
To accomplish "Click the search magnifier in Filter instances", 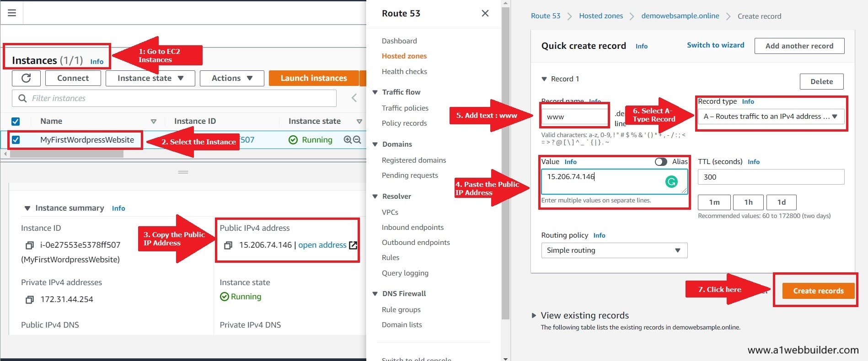I will tap(22, 98).
